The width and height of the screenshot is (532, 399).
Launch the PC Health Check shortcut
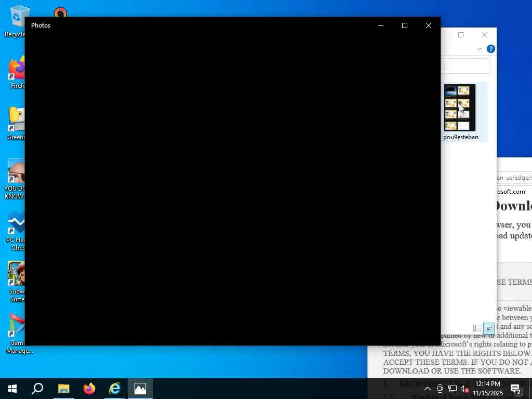16,231
